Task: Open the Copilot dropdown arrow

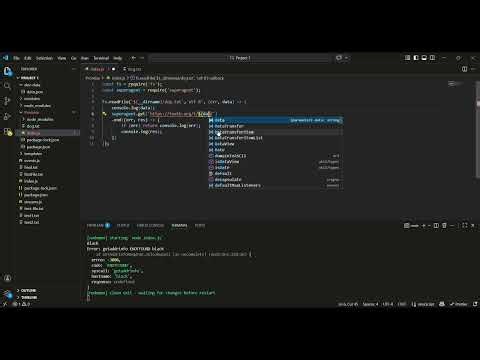Action: point(347,58)
